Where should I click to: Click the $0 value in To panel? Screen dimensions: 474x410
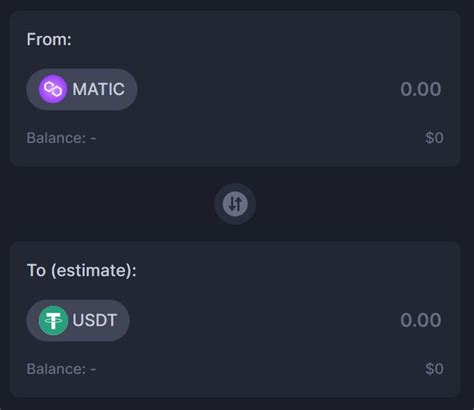coord(434,369)
